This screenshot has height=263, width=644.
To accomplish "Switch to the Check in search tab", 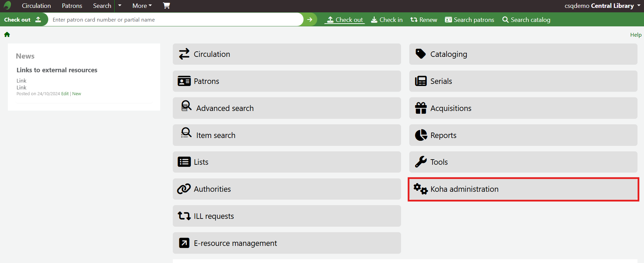I will [387, 20].
